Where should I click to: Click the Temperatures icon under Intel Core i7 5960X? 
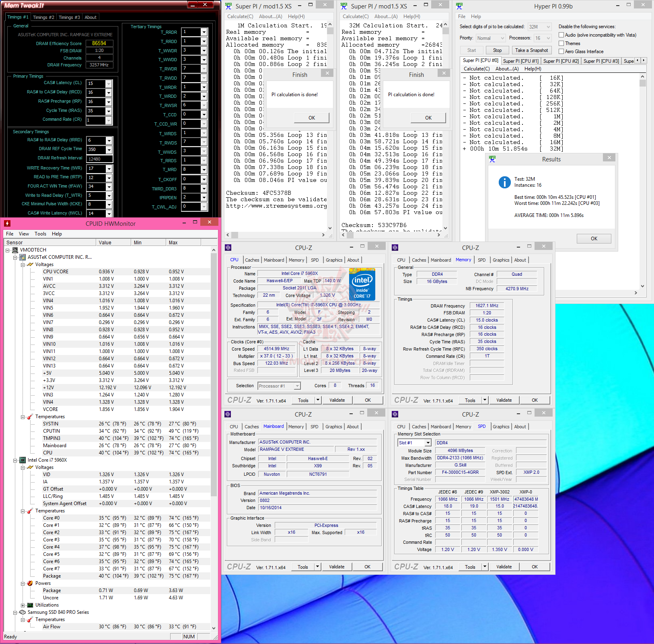click(30, 511)
